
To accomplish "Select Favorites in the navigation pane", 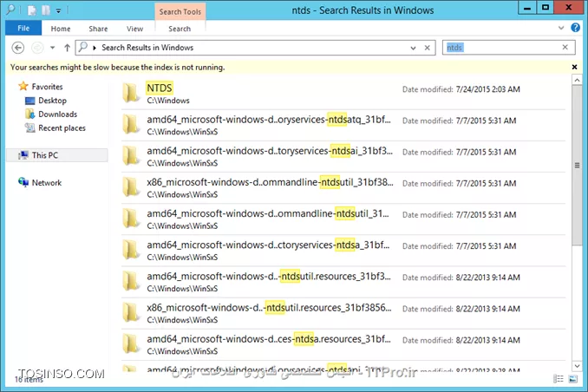I will click(x=47, y=87).
